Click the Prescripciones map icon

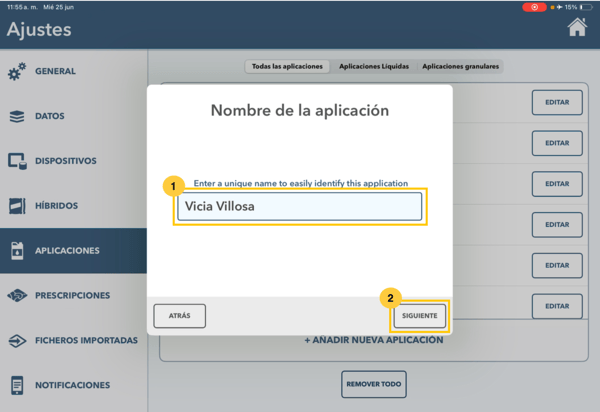(17, 295)
